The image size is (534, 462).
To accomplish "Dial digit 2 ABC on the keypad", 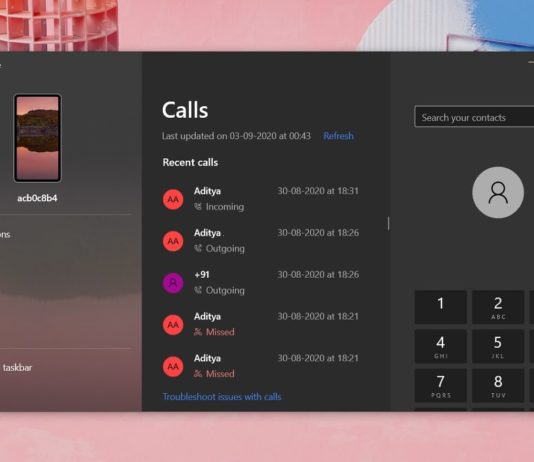I will coord(498,307).
